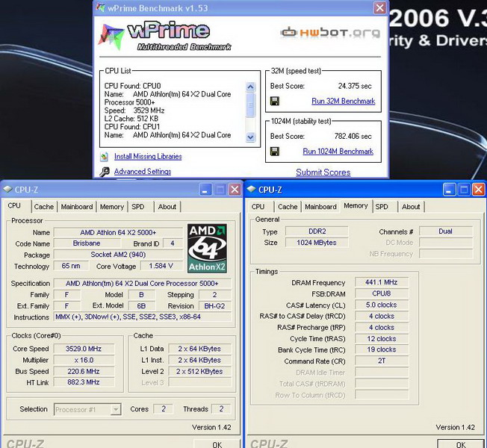Run the 1024M Benchmark
Image resolution: width=487 pixels, height=448 pixels.
[x=338, y=151]
